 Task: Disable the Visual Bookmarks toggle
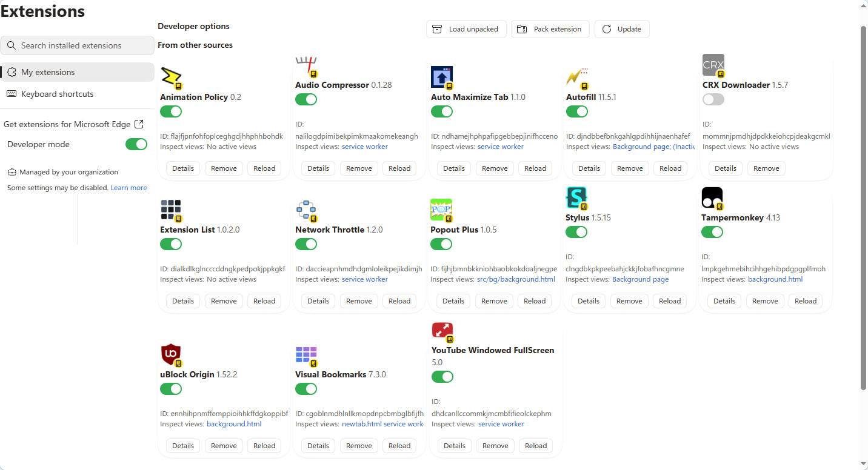[306, 389]
